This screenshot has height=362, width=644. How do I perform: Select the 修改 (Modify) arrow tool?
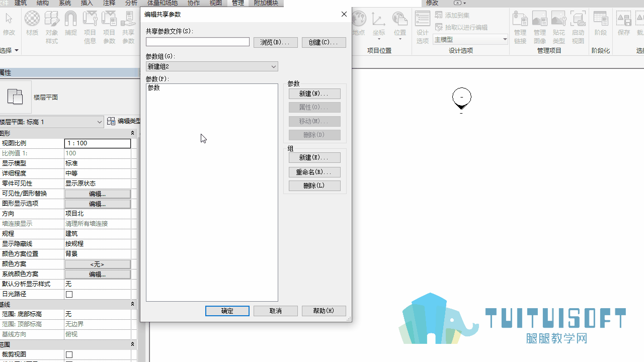9,24
